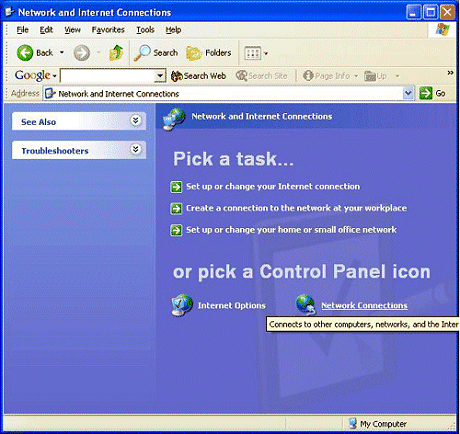Click Search Web on Google toolbar

click(198, 76)
